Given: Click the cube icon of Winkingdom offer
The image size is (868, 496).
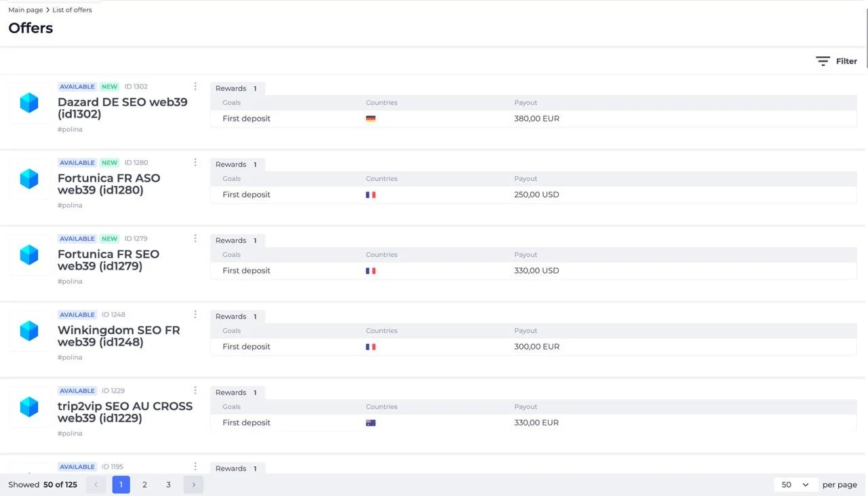Looking at the screenshot, I should 29,330.
